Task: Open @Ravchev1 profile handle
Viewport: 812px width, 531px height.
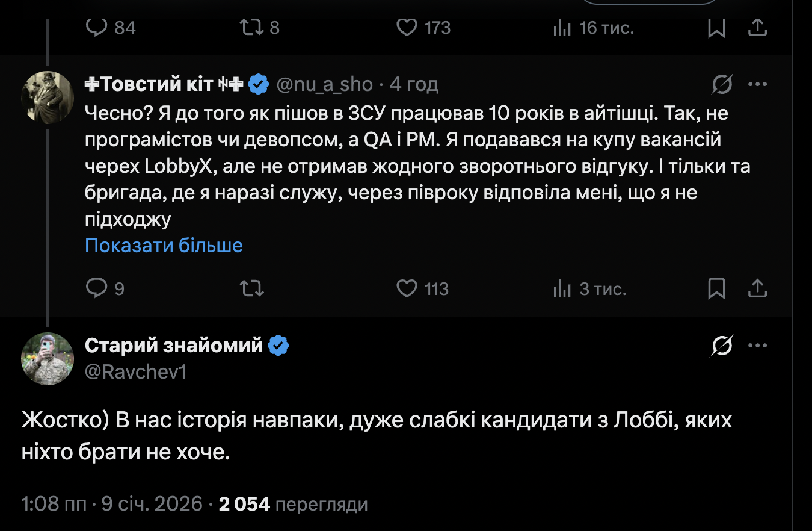Action: [x=135, y=372]
